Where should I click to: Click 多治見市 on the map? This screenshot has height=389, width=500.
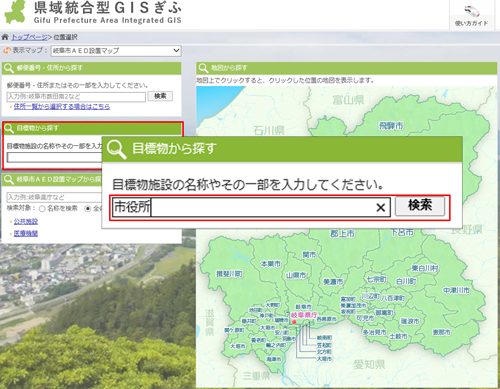[374, 332]
